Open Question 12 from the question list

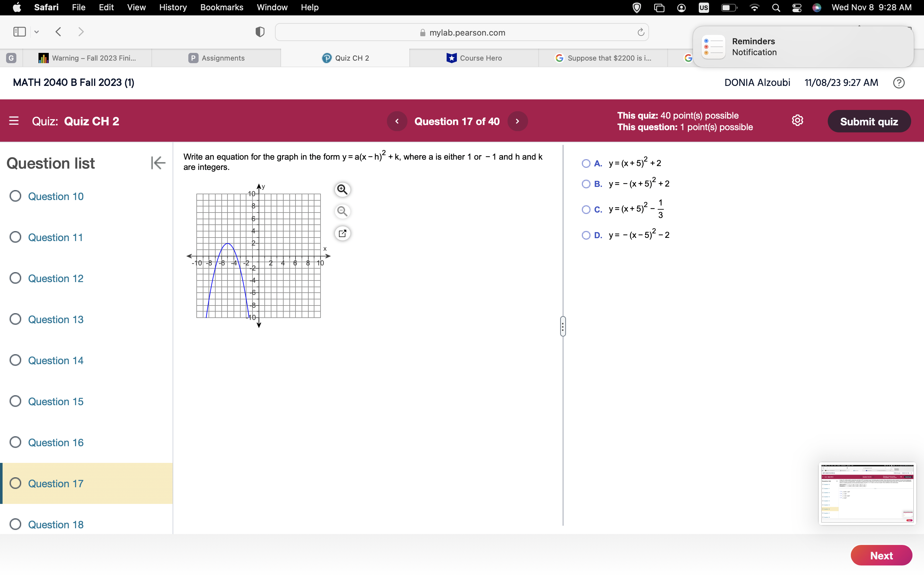(x=56, y=278)
